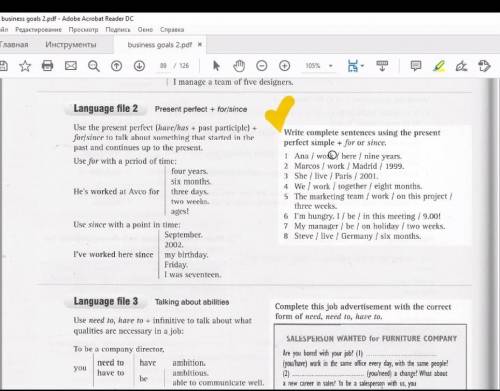Screen dimensions: 500x391
Task: Zoom in with the plus icon
Action: pyautogui.click(x=284, y=66)
